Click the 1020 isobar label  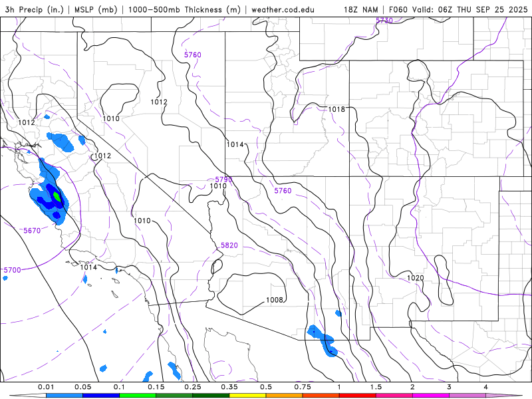click(x=415, y=278)
